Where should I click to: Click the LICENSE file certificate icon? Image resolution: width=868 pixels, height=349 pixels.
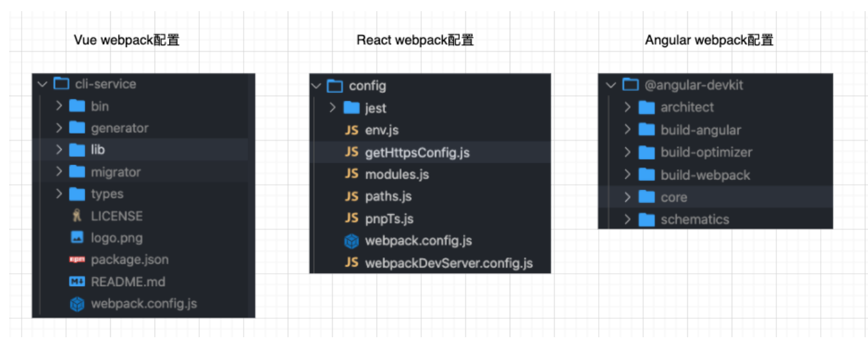pyautogui.click(x=77, y=216)
